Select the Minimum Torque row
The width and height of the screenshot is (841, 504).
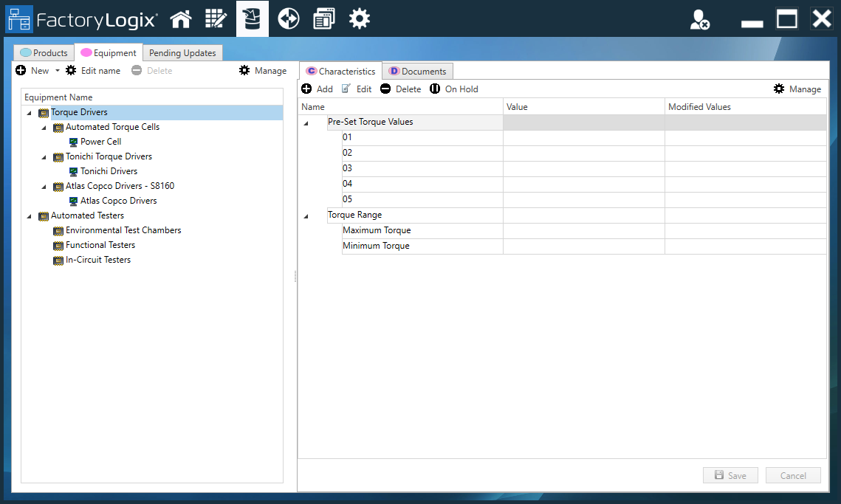click(x=584, y=246)
